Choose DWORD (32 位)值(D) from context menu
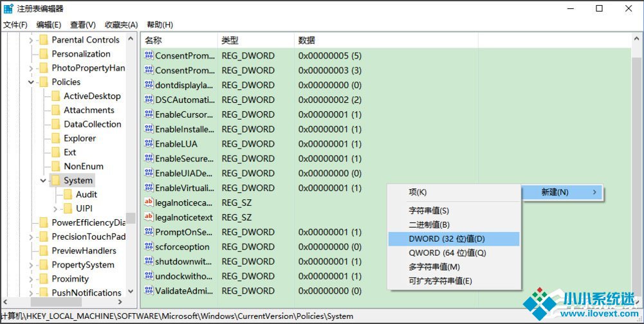The image size is (644, 324). tap(454, 239)
